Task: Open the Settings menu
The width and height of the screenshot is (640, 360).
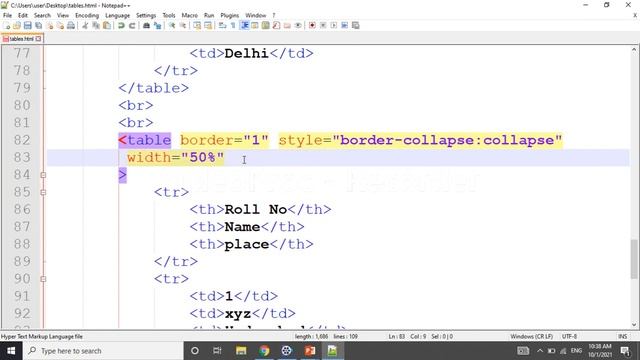Action: point(146,16)
